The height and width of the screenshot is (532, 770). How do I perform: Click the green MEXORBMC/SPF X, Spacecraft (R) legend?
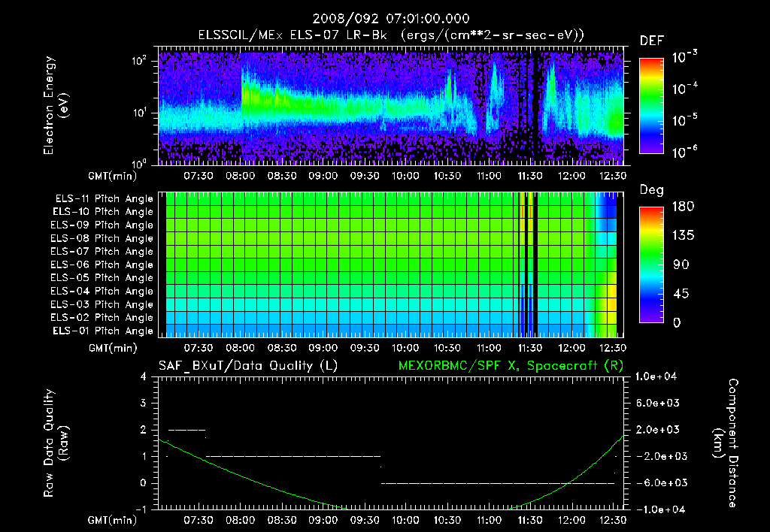click(511, 366)
